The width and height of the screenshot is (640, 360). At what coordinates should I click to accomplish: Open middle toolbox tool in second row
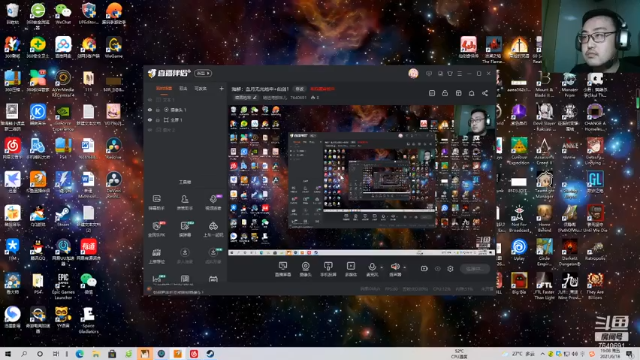coord(184,229)
